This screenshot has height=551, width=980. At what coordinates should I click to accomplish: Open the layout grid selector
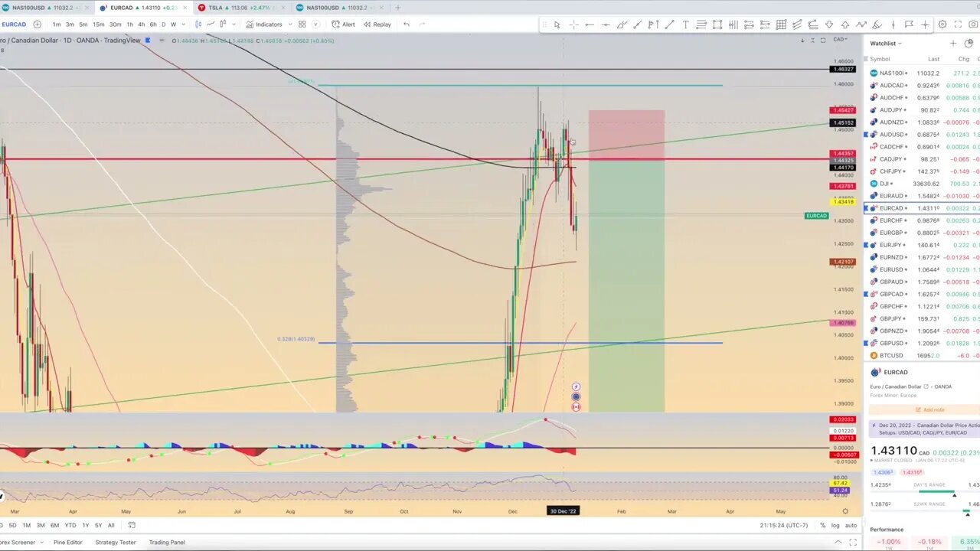pyautogui.click(x=302, y=24)
